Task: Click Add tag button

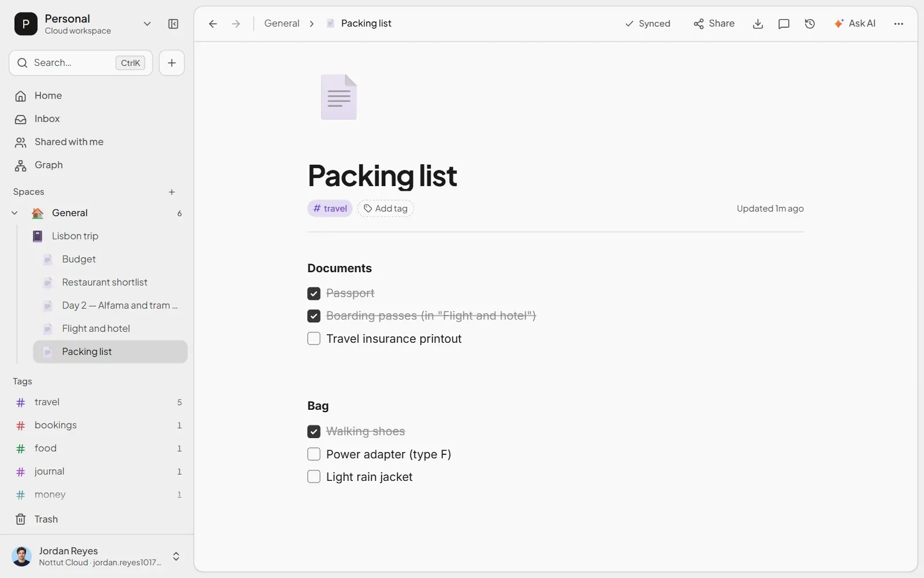Action: point(385,209)
